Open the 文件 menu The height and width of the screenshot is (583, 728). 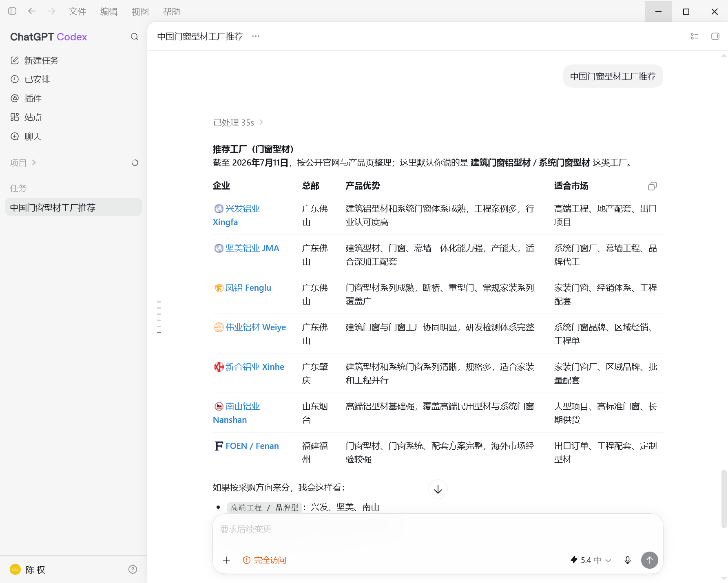click(x=77, y=12)
